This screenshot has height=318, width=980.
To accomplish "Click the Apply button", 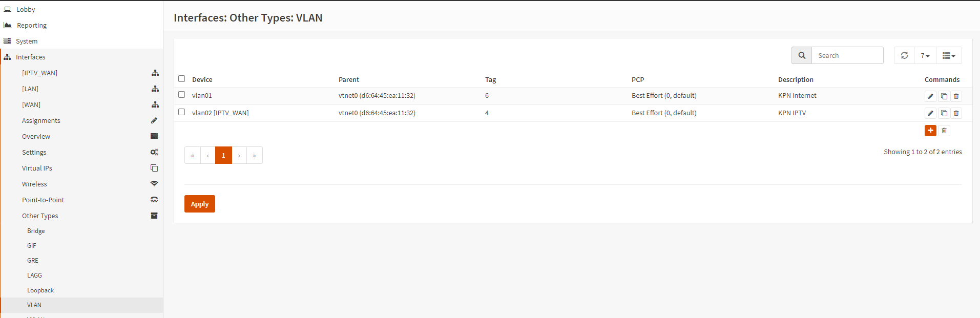I will [200, 204].
